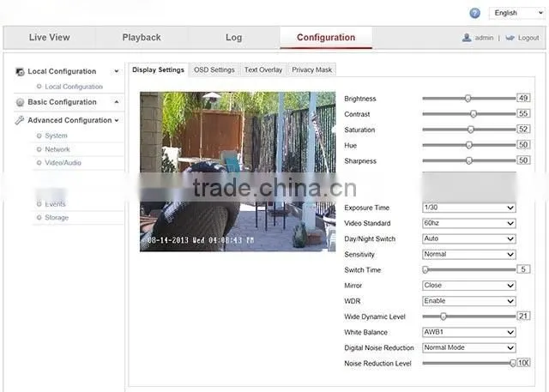549x392 pixels.
Task: Open the Sensitivity dropdown
Action: (x=469, y=254)
